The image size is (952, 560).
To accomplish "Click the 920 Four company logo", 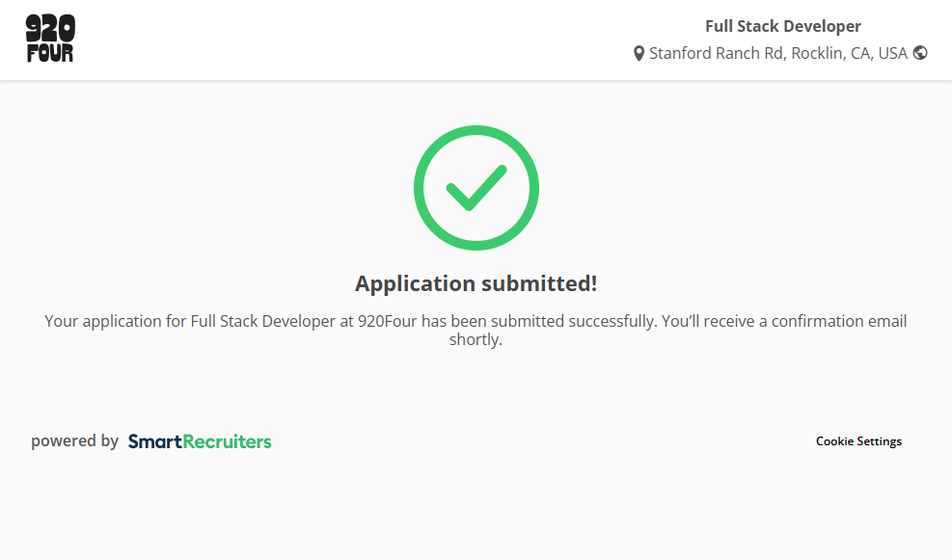I will coord(50,40).
